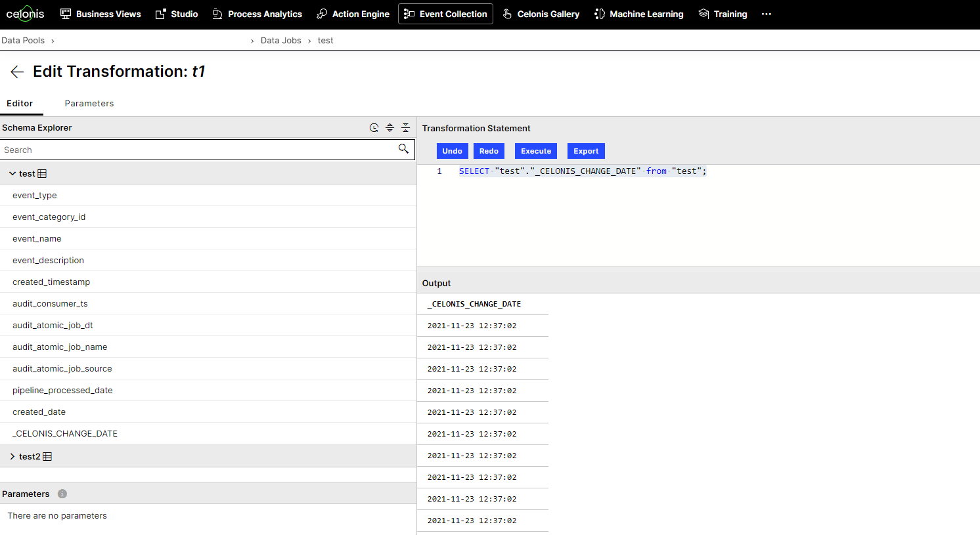Click line number 1 in the editor gutter
The width and height of the screenshot is (980, 535).
coord(439,171)
